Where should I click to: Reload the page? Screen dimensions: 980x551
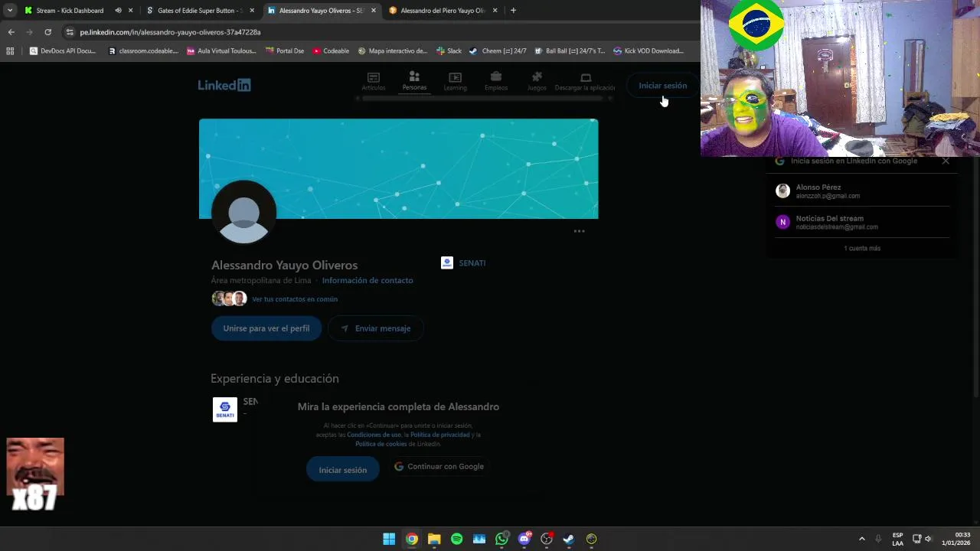coord(47,32)
